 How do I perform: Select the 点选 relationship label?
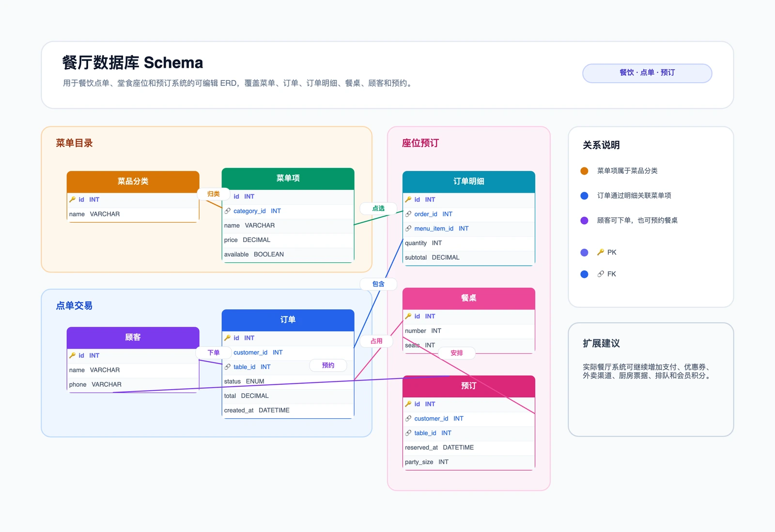(x=378, y=208)
